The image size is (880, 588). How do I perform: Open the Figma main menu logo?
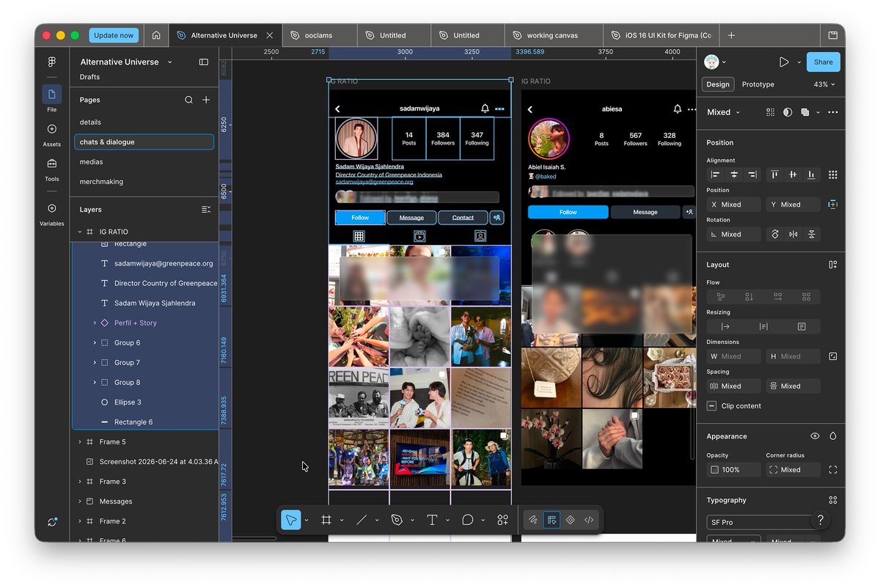pyautogui.click(x=52, y=62)
